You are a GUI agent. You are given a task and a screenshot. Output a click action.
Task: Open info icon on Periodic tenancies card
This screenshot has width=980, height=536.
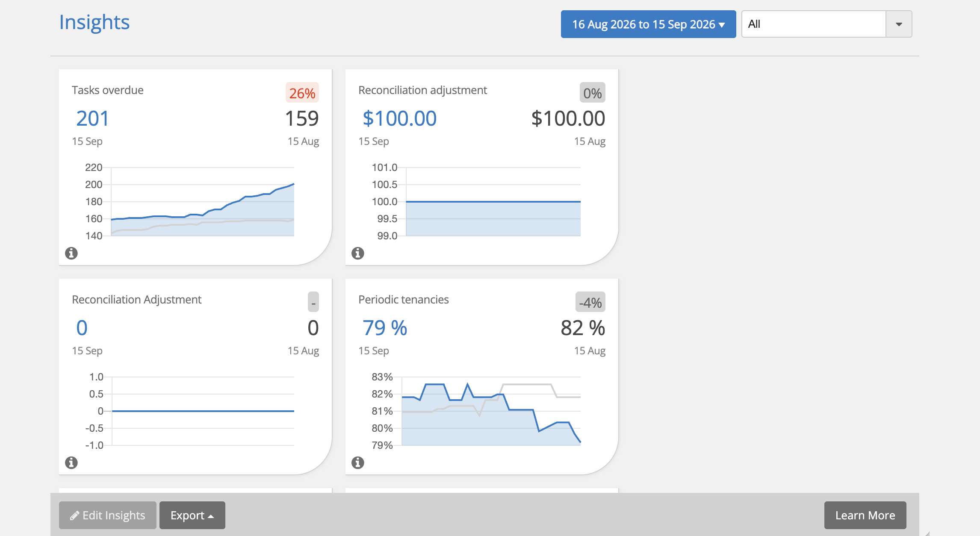click(358, 462)
